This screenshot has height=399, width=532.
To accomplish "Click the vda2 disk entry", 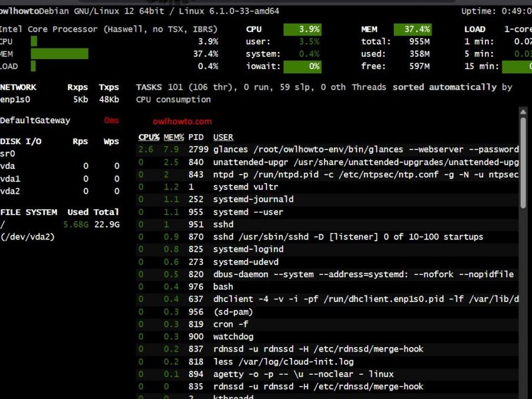I will coord(10,191).
